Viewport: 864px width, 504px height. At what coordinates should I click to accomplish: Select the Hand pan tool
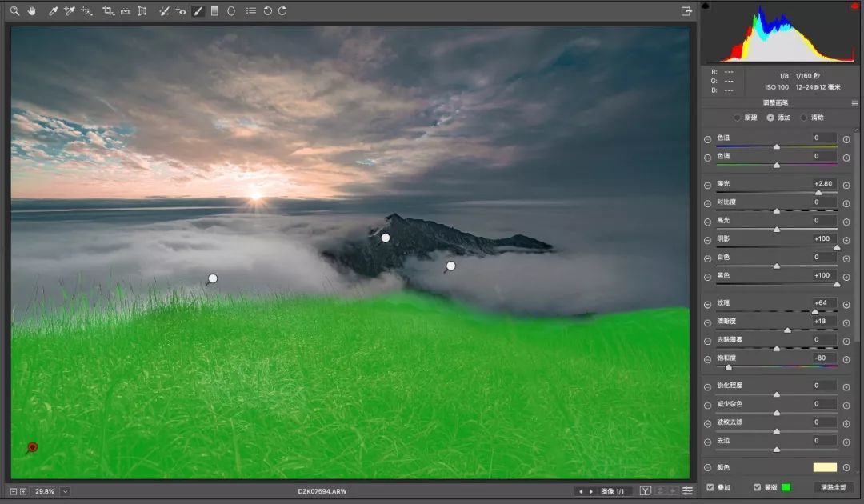[32, 10]
